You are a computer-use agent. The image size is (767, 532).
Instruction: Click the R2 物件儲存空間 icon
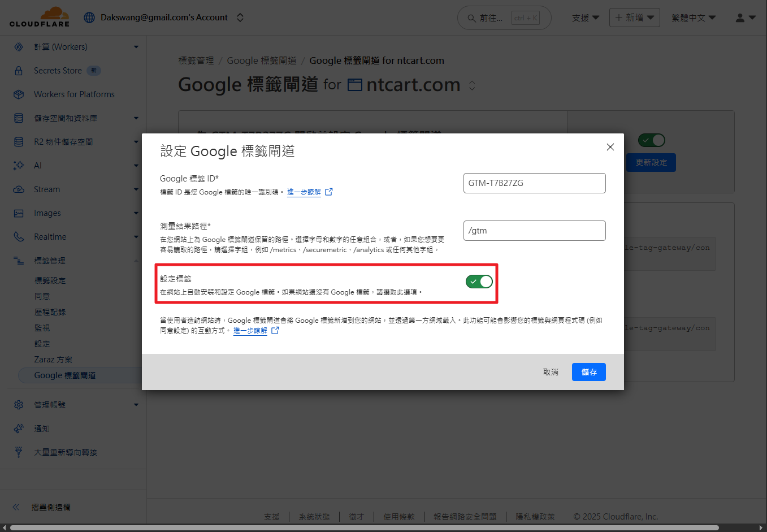click(x=19, y=142)
